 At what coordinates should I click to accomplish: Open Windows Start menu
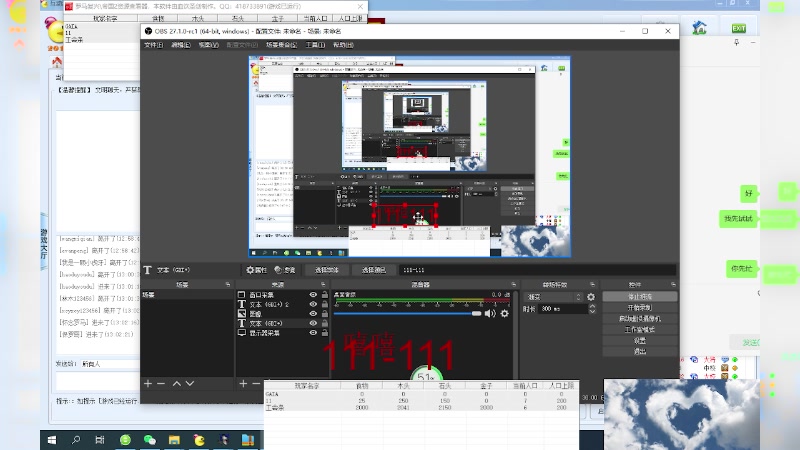(x=52, y=440)
